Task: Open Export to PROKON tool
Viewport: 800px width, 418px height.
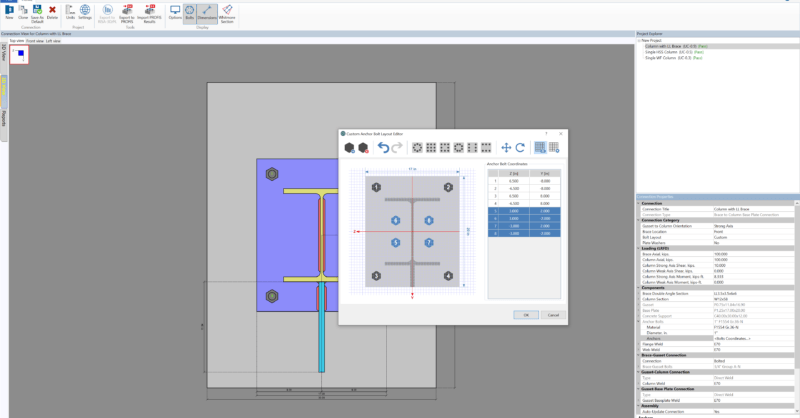Action: 127,14
